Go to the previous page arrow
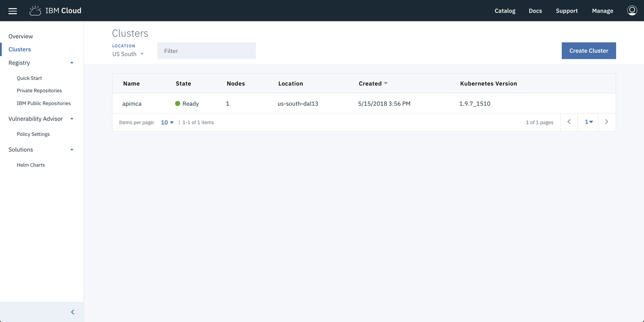The image size is (644, 322). [569, 122]
